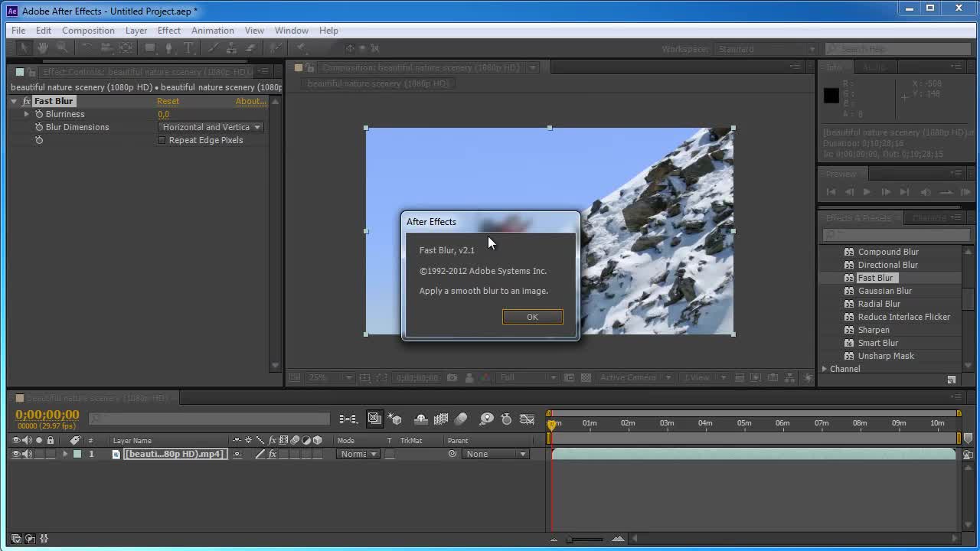The height and width of the screenshot is (551, 980).
Task: Click the Blurriness value 0,0
Action: point(163,114)
